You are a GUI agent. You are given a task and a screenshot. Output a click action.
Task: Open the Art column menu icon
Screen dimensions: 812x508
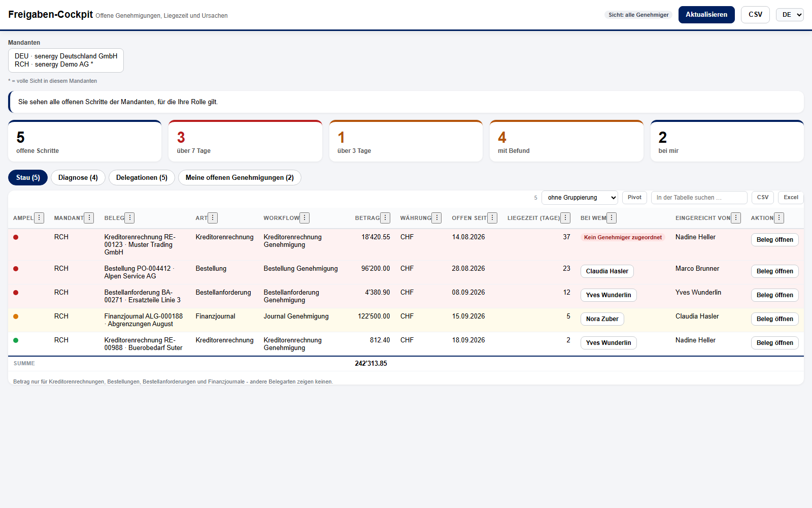213,218
